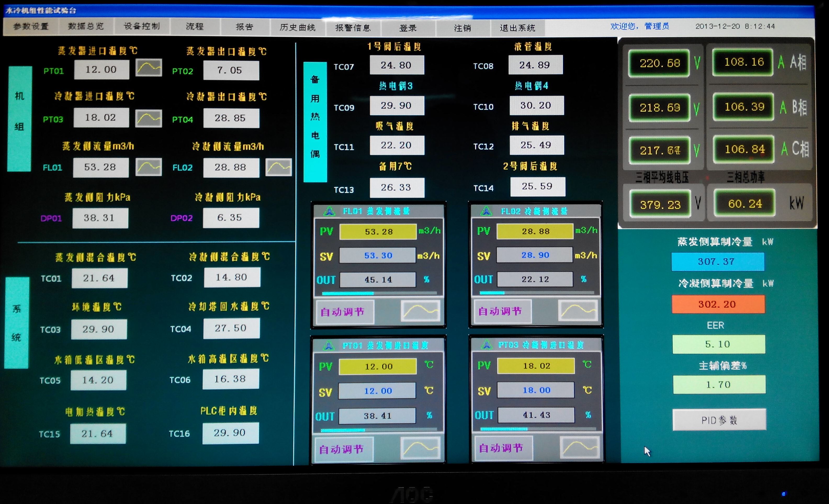Open trend chart in FL01 PID panel

[x=421, y=311]
